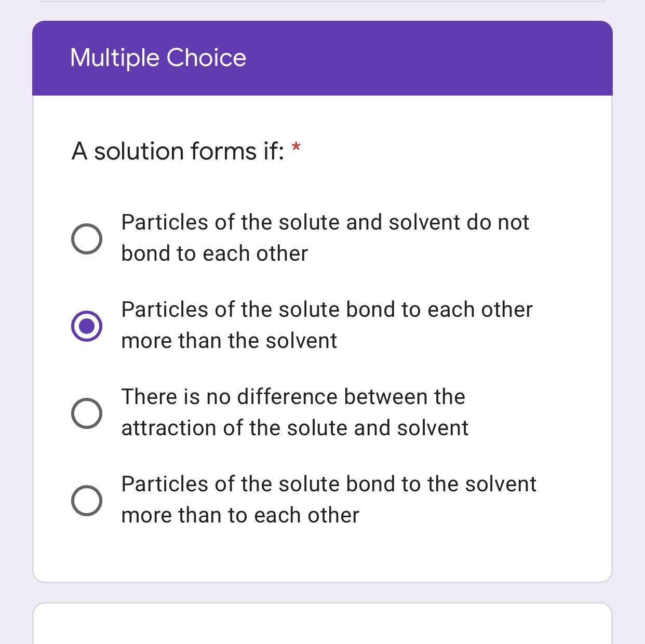This screenshot has height=644, width=645.
Task: Click the previous card edge at the top
Action: [x=322, y=1]
